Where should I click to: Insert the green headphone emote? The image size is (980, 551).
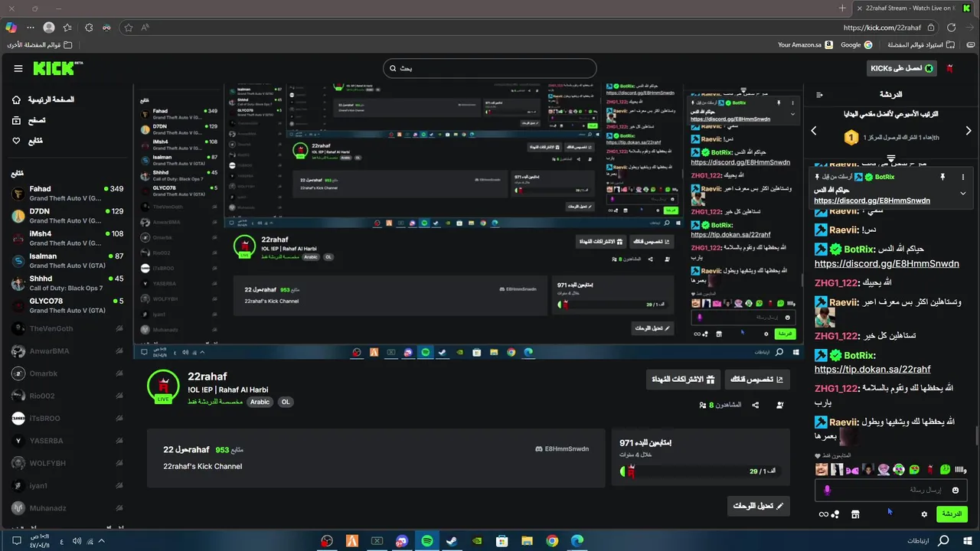point(899,469)
